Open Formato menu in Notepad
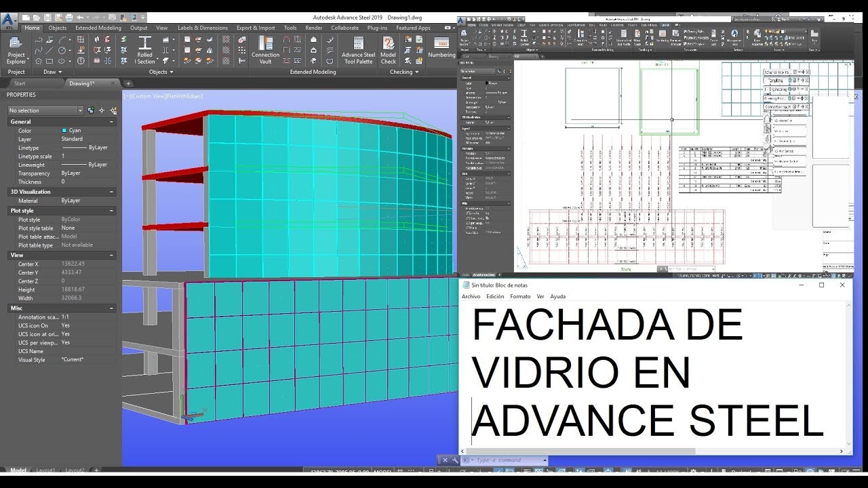 pyautogui.click(x=520, y=296)
